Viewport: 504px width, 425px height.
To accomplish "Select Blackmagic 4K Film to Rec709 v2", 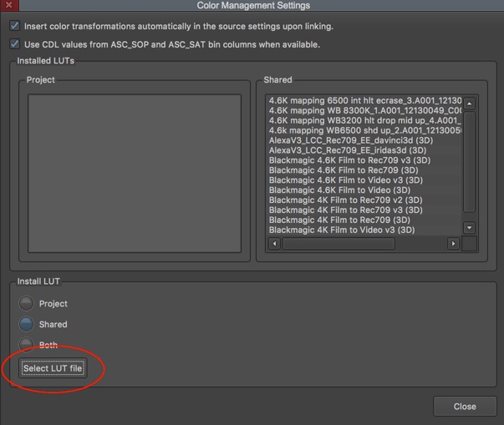I will (345, 200).
